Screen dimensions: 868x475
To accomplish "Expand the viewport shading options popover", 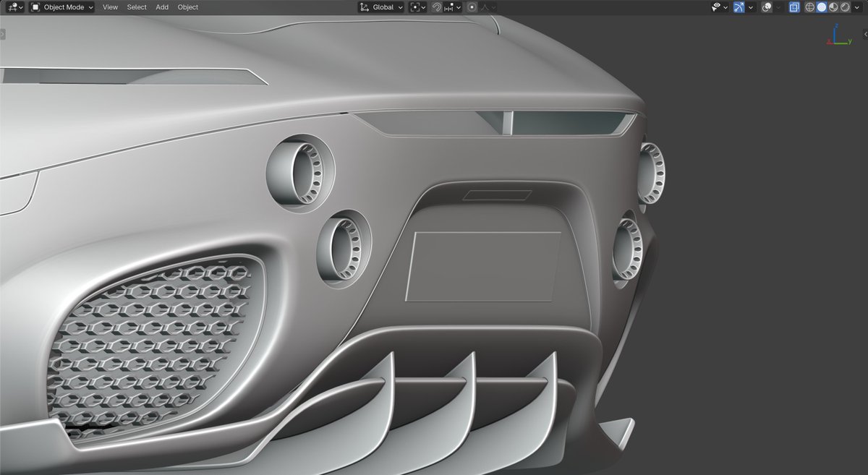I will pyautogui.click(x=857, y=7).
